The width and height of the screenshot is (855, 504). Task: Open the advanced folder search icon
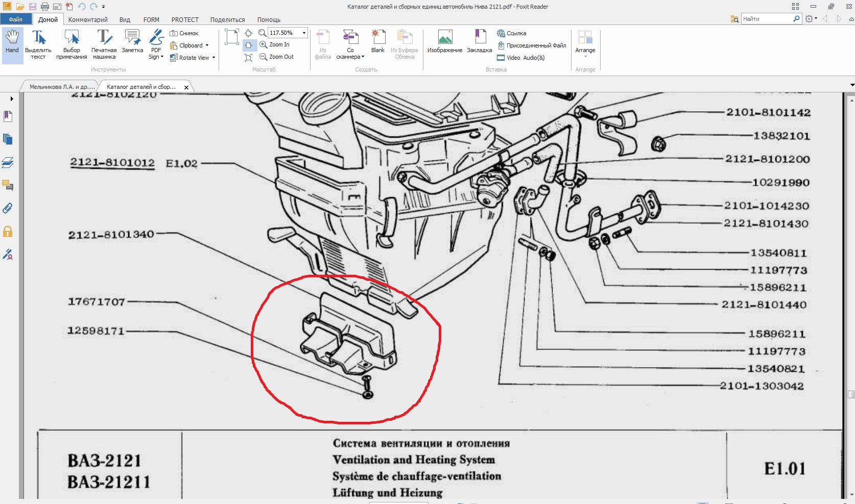734,19
